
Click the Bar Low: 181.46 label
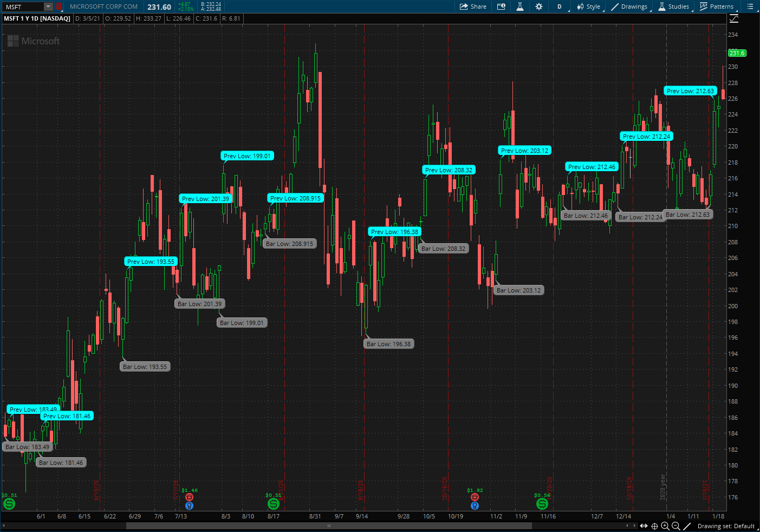point(61,463)
